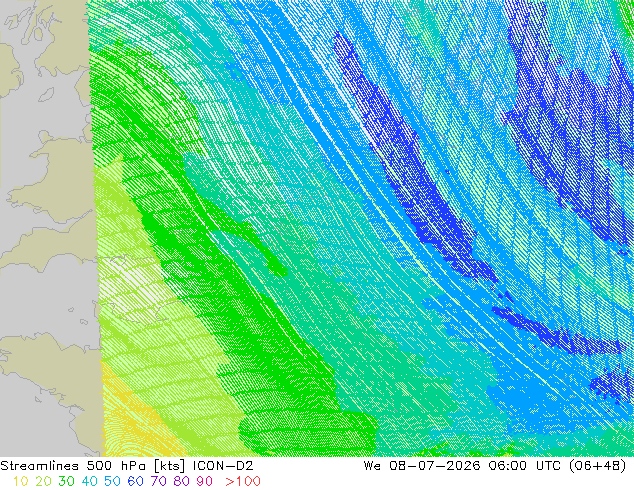Click the (06+48) forecast run label

[598, 466]
